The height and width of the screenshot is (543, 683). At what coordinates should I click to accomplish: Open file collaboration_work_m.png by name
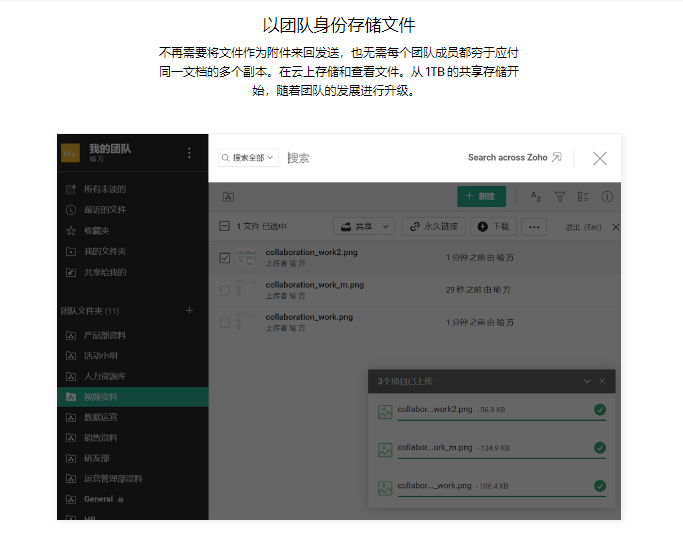[314, 285]
